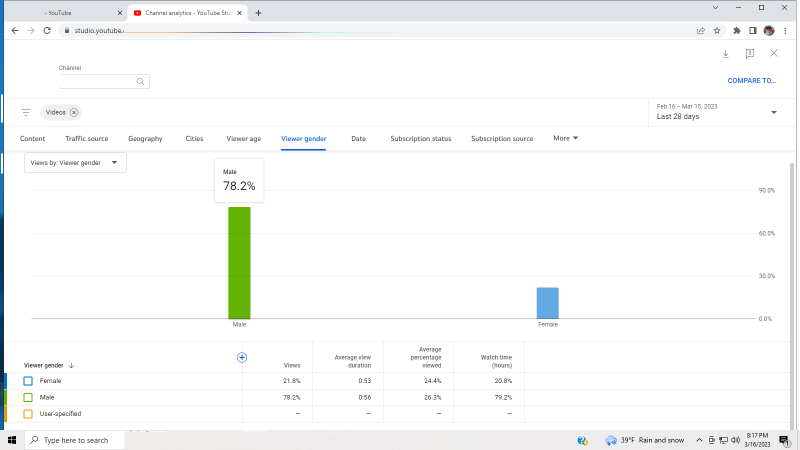Switch to the Viewer age tab

244,139
